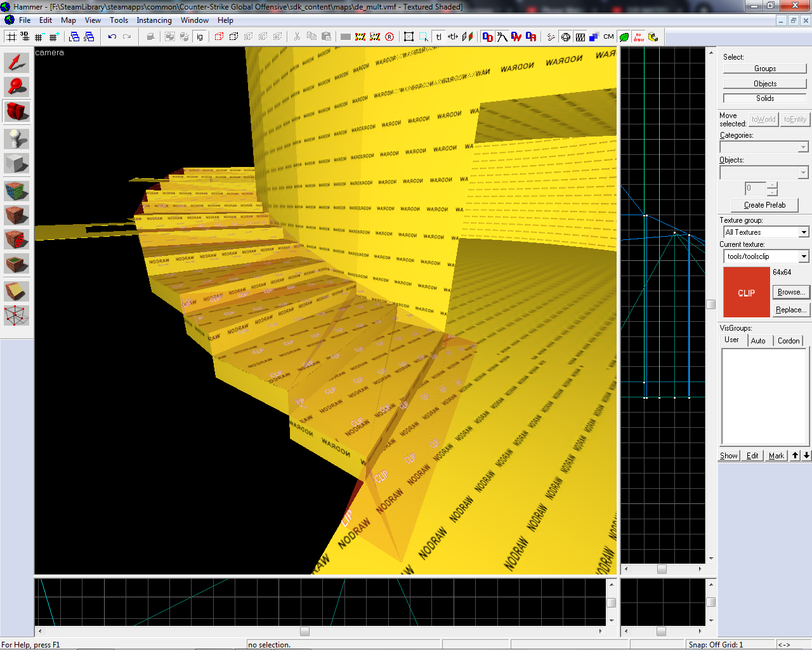Select the Block creation tool

16,164
